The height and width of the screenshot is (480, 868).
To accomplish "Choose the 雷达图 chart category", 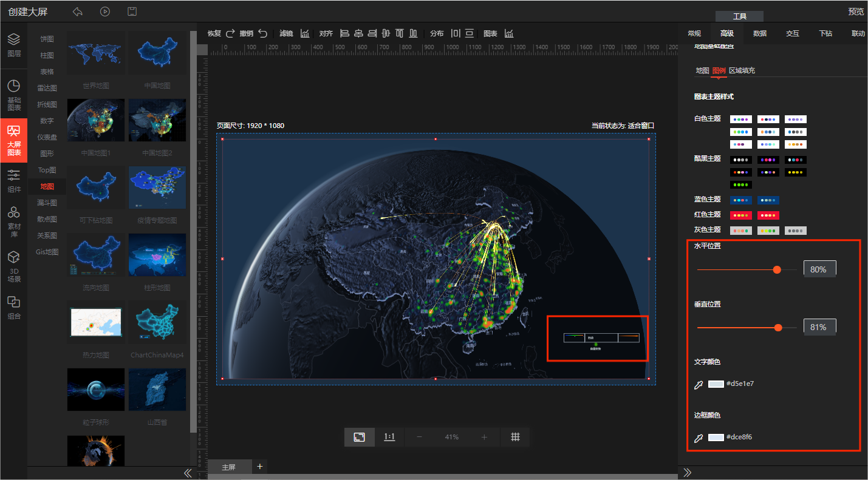I will (x=47, y=88).
